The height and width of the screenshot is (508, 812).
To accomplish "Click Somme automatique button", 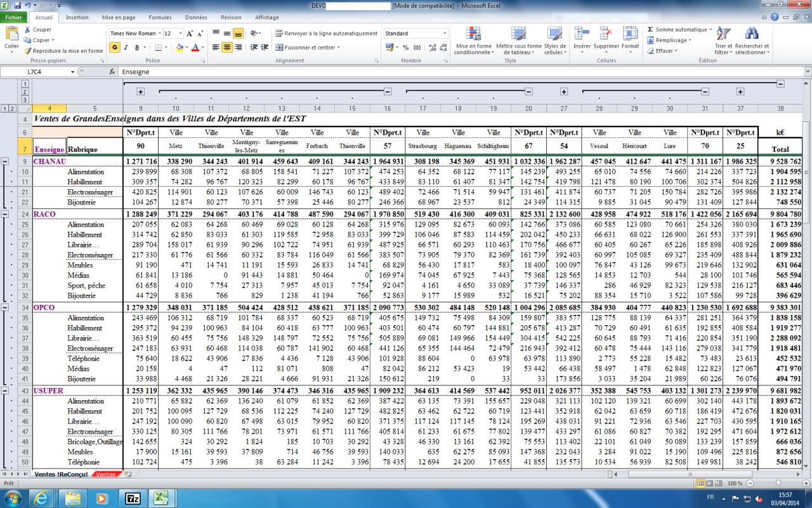I will tap(680, 30).
